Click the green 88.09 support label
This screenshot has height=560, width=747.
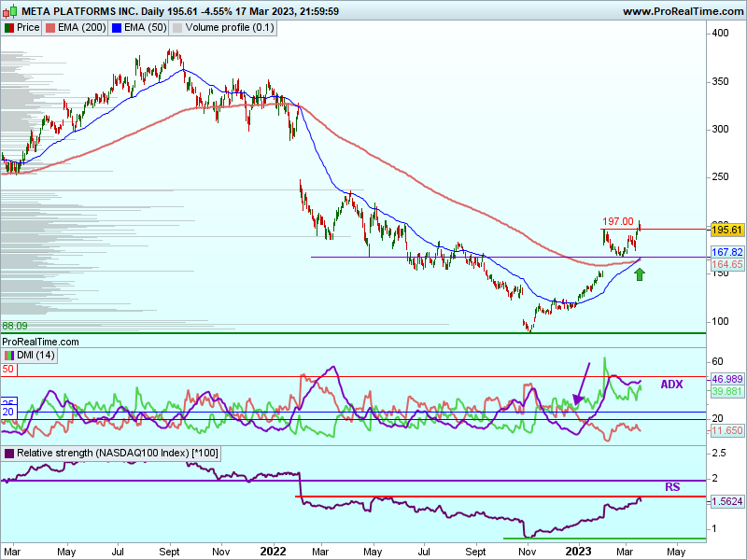click(15, 326)
